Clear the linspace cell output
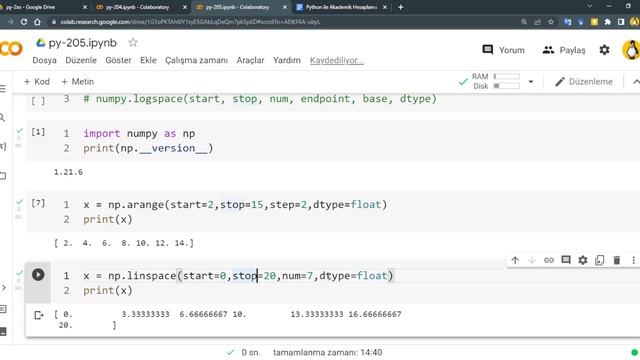 (38, 315)
